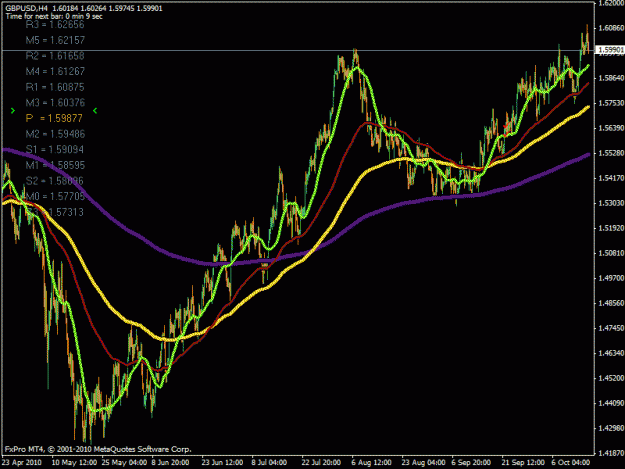
Task: Click the 1.56390 price axis label
Action: [611, 128]
